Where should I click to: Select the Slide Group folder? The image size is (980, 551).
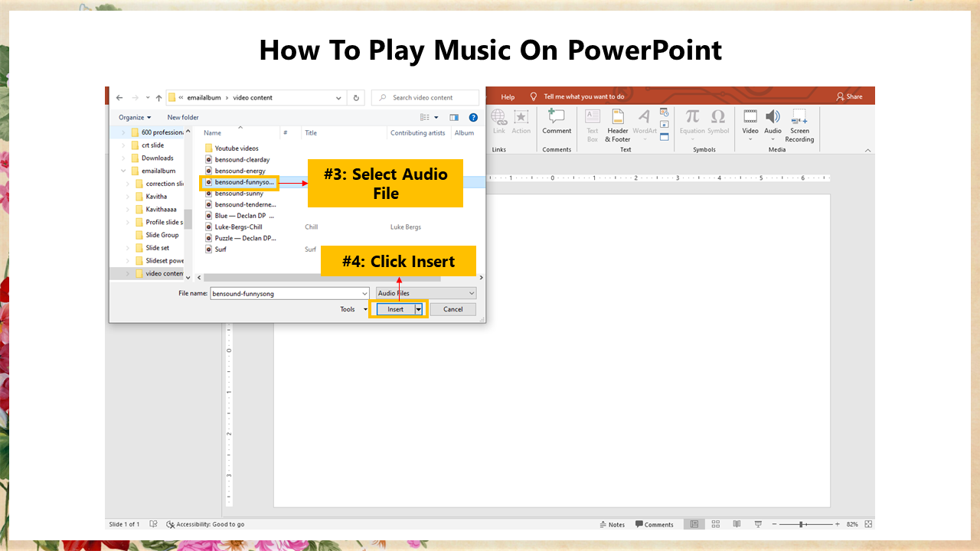(162, 235)
